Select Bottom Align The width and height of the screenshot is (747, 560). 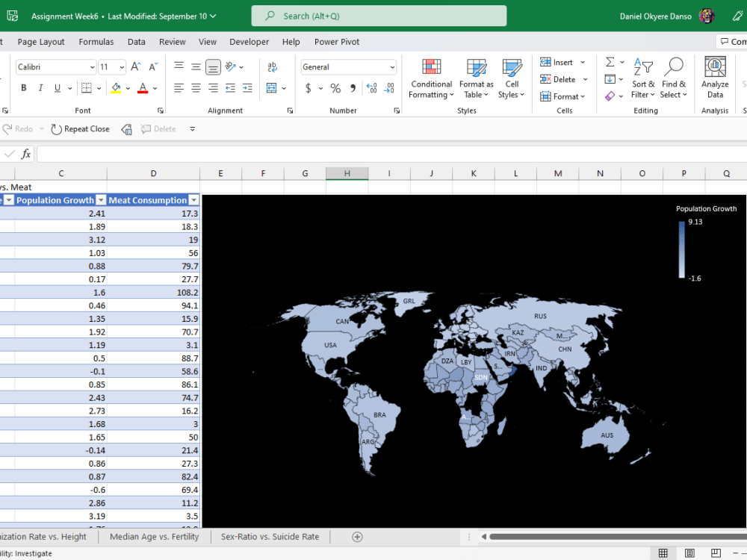tap(213, 66)
